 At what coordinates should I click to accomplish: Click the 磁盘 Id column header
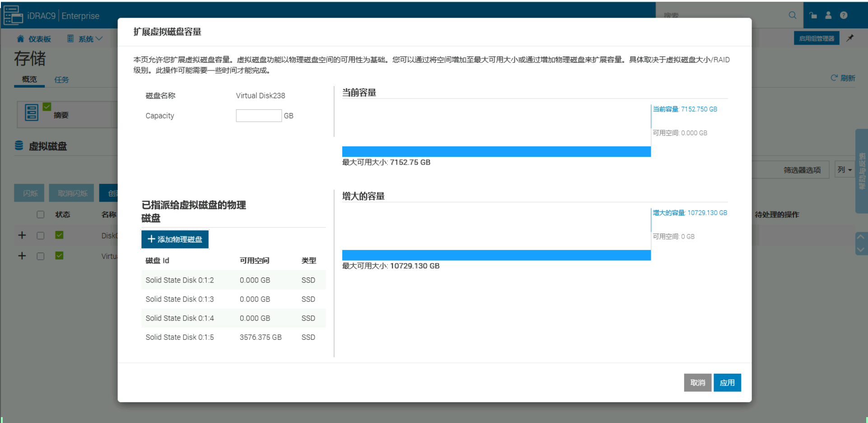(x=157, y=260)
